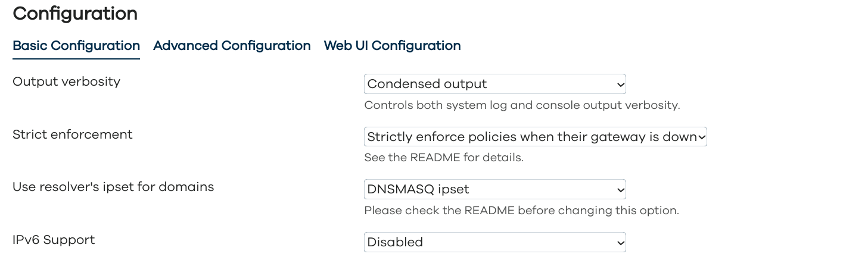Click the chevron on the Disabled select
Screen dimensions: 868x260
[620, 243]
